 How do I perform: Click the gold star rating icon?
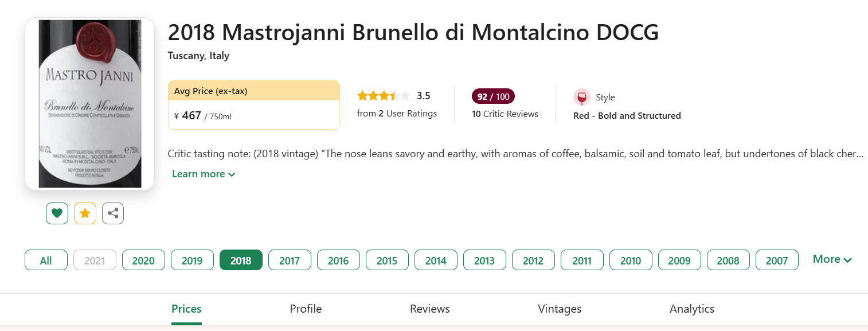click(x=85, y=213)
